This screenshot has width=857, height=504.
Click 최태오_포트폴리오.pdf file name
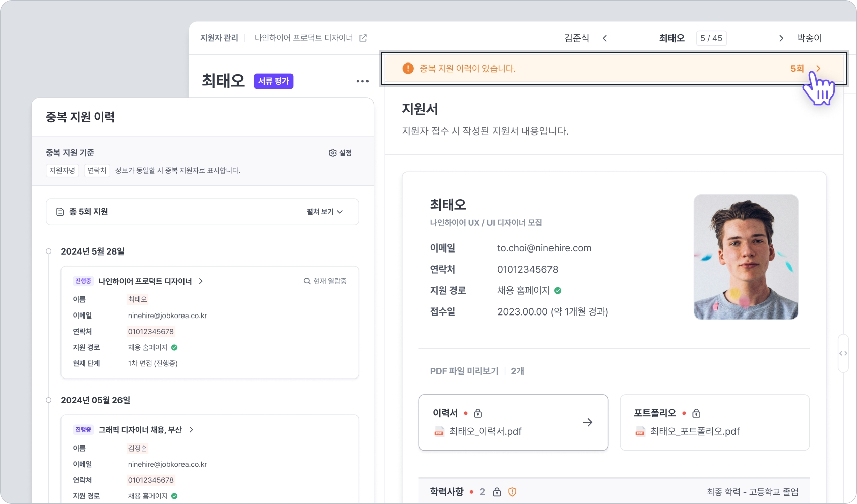(695, 431)
